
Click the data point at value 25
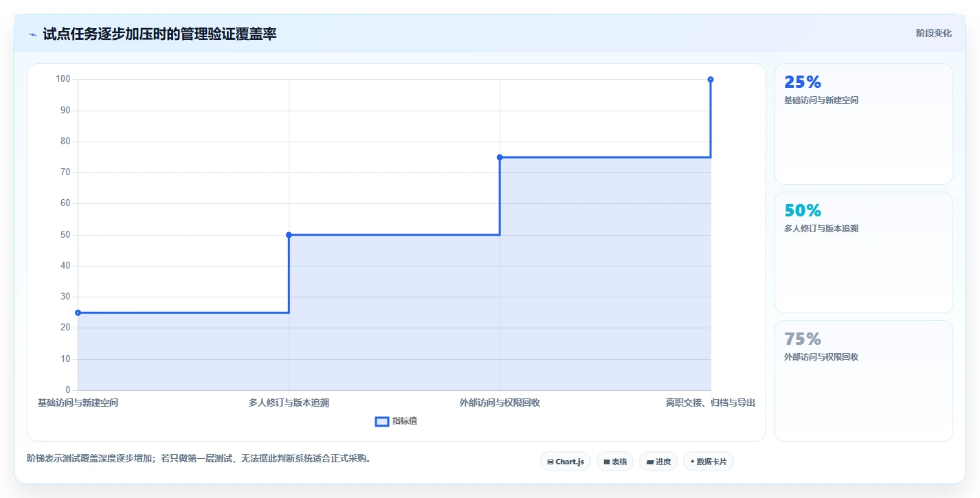pyautogui.click(x=78, y=313)
